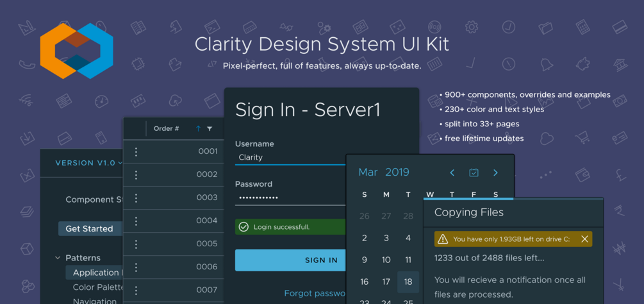The height and width of the screenshot is (304, 644).
Task: Open Navigation in sidebar
Action: pos(95,301)
